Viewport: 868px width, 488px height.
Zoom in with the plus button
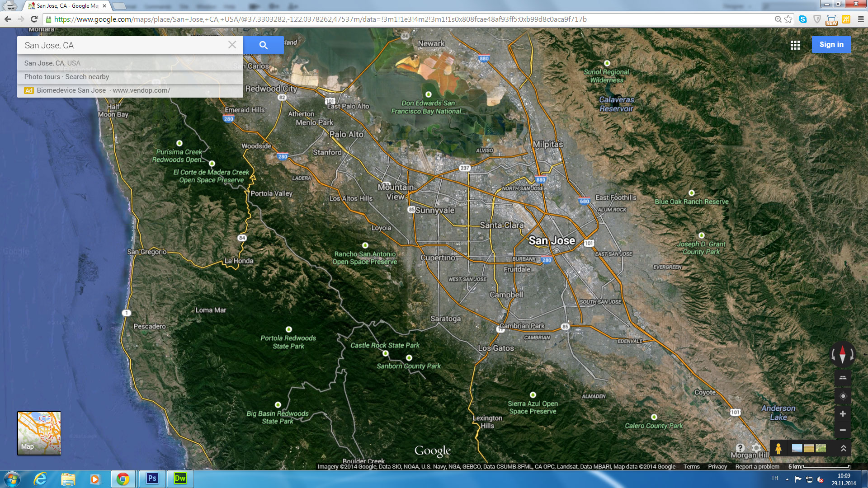(843, 414)
